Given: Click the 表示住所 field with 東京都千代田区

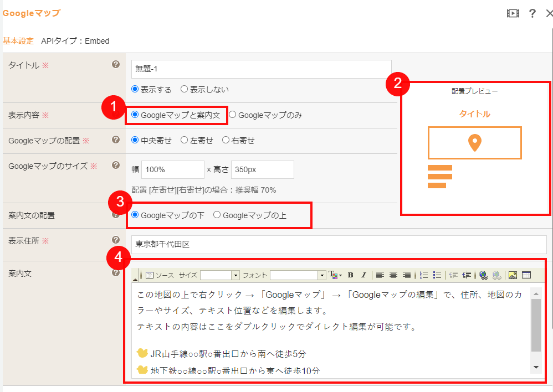Looking at the screenshot, I should tap(339, 244).
